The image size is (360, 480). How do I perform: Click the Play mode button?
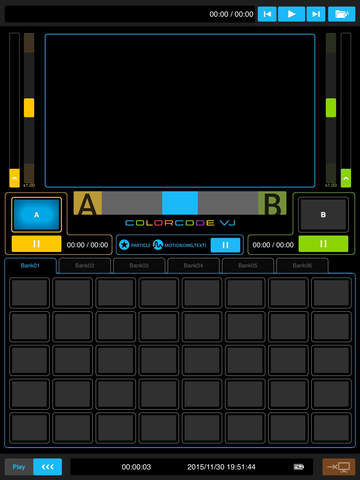(19, 467)
